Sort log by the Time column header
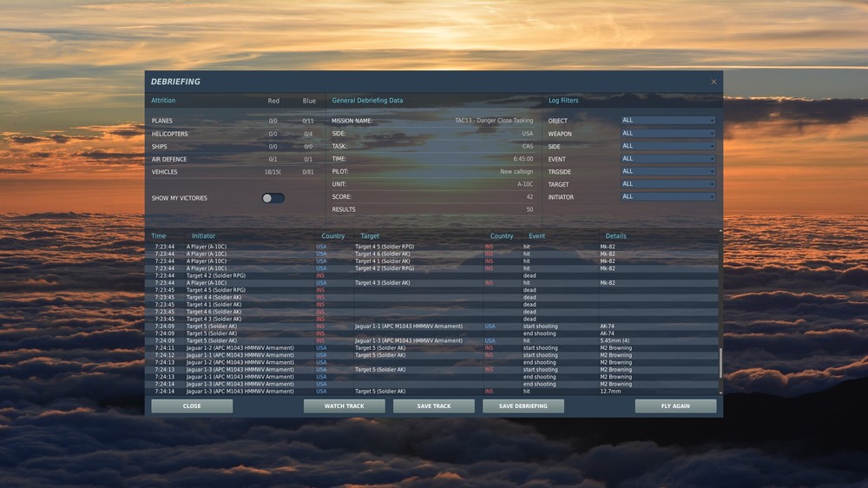This screenshot has width=868, height=488. pyautogui.click(x=159, y=236)
